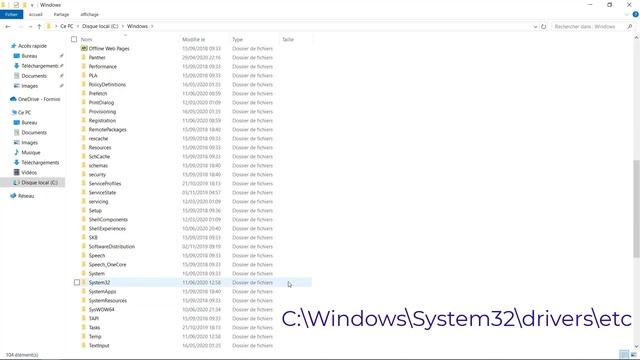
Task: Click the security folder icon
Action: point(84,174)
